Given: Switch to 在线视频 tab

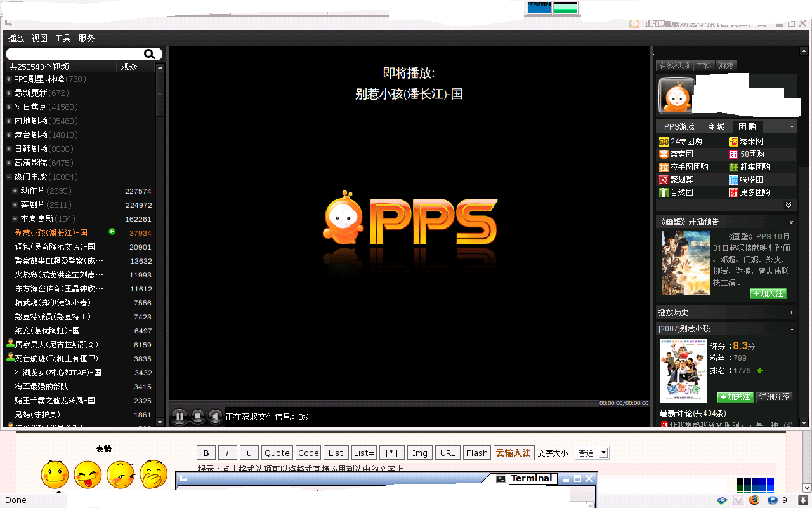Looking at the screenshot, I should point(674,65).
